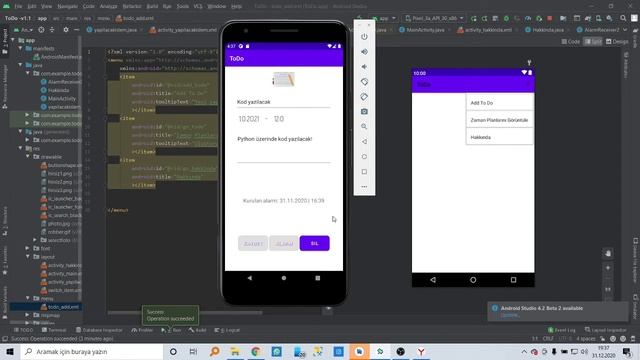Click the emulator zoom magnifier icon
The image size is (640, 360).
(x=364, y=127)
